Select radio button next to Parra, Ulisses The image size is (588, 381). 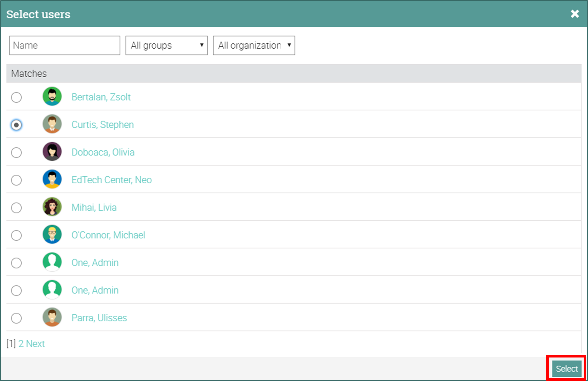(16, 318)
